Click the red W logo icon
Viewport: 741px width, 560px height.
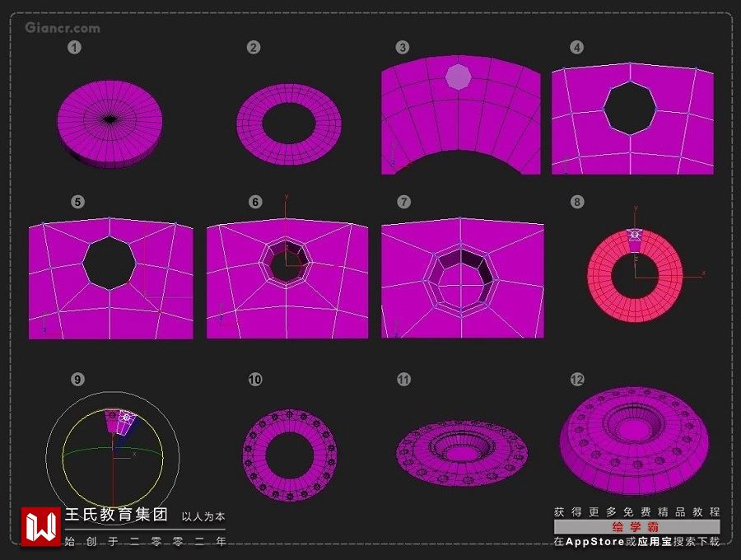click(40, 526)
